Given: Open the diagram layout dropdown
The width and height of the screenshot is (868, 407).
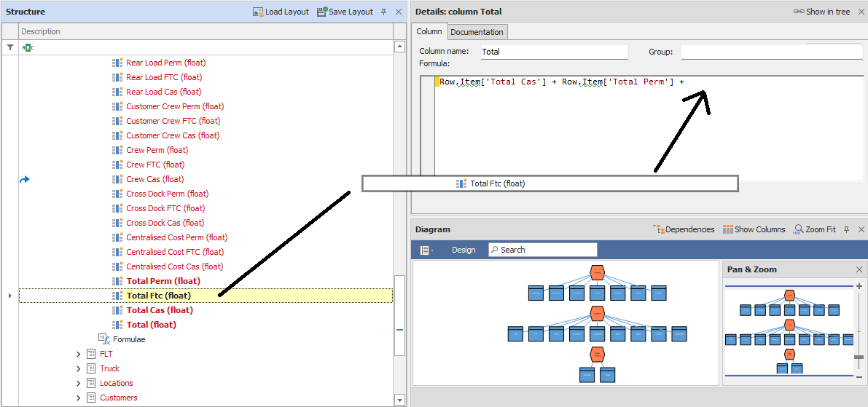Looking at the screenshot, I should tap(427, 250).
